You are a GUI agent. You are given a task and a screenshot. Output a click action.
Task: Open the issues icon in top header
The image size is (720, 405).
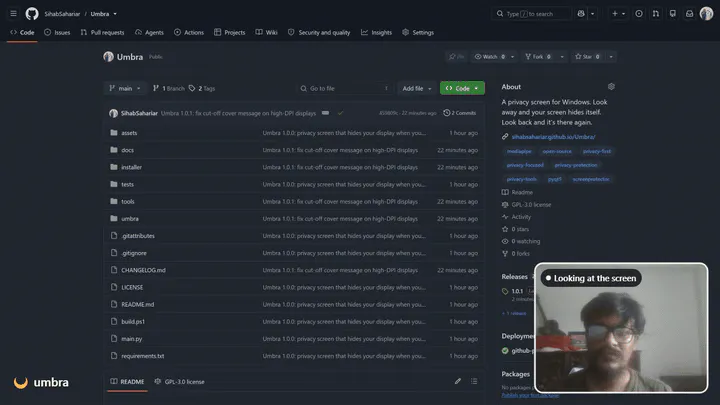coord(639,14)
